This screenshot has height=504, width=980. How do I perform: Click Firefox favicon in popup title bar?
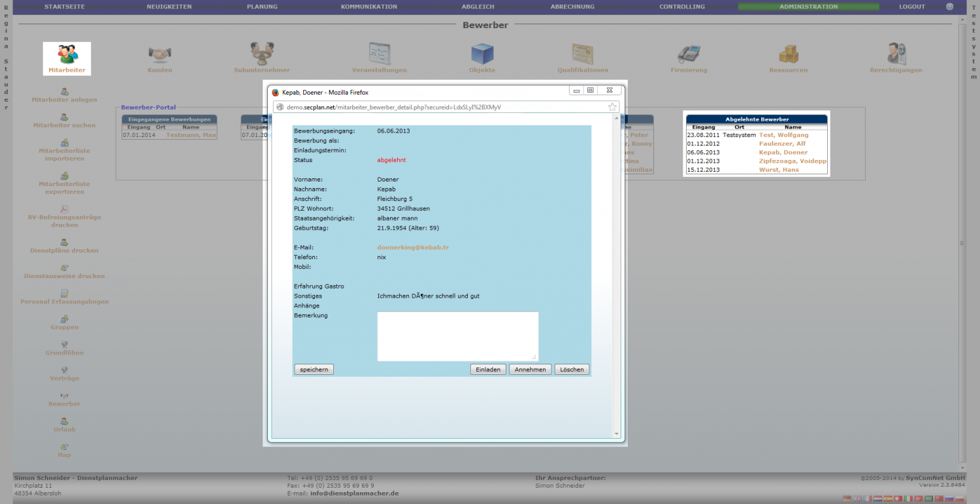click(276, 92)
